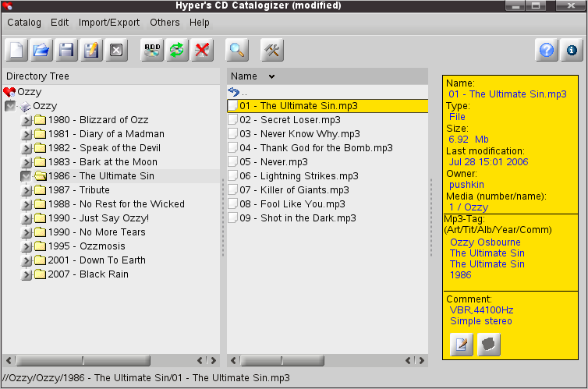
Task: Click open folder icon of 1986 - The Ultimate Sin
Action: point(40,175)
